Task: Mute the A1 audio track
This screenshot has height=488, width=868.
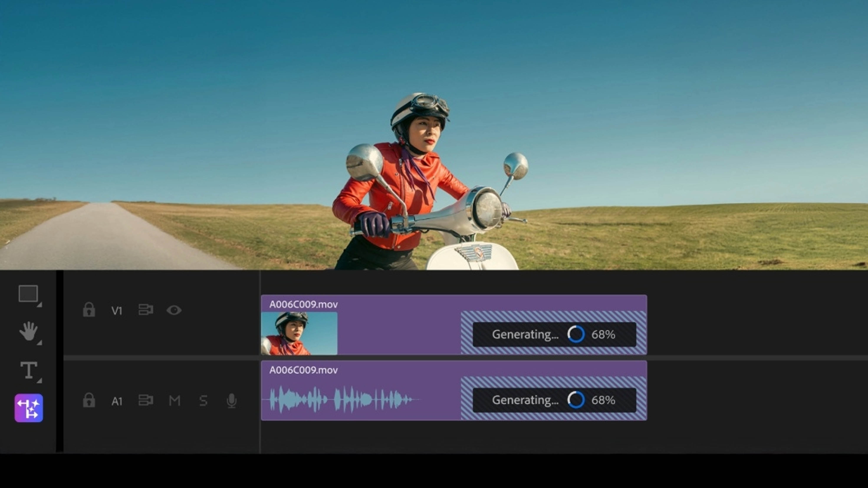Action: click(x=174, y=401)
